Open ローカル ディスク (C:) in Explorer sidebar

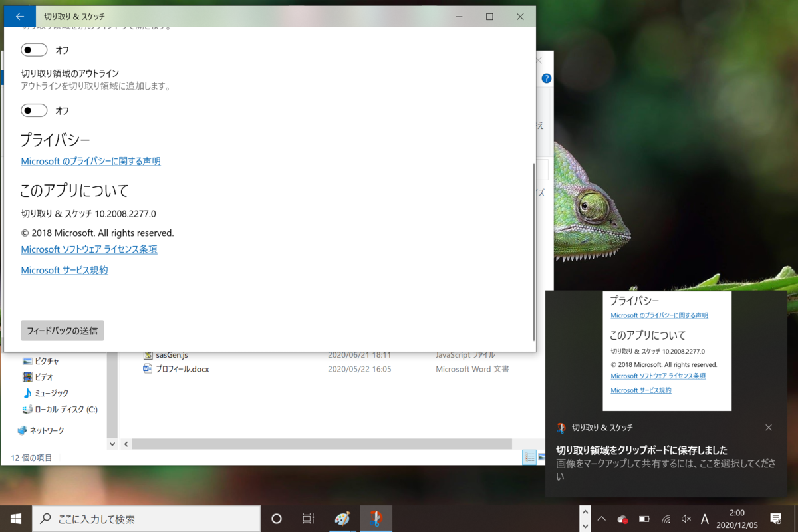click(x=66, y=409)
